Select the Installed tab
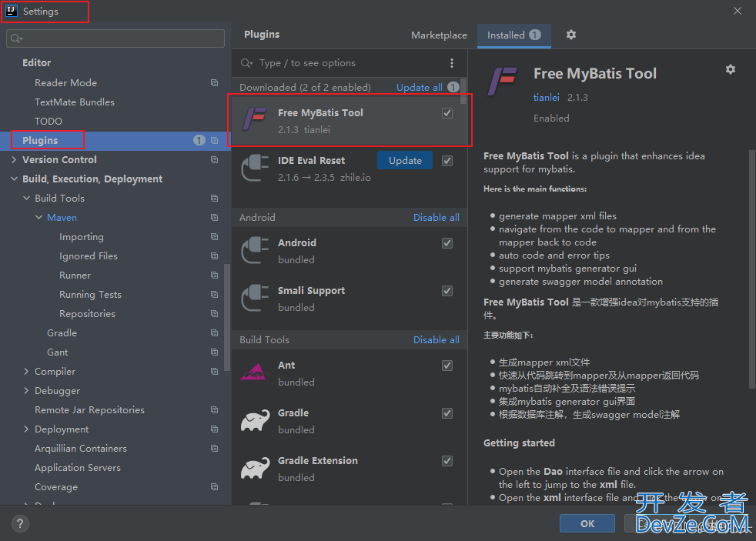 pos(514,35)
